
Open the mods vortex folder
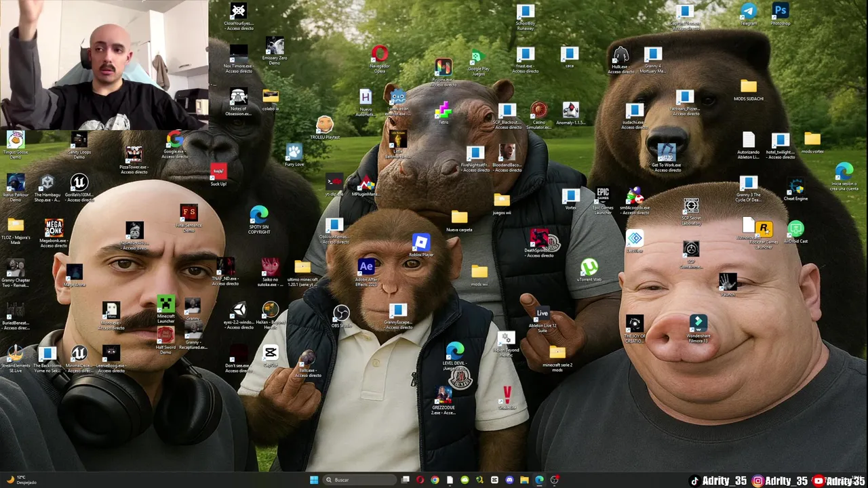click(812, 142)
